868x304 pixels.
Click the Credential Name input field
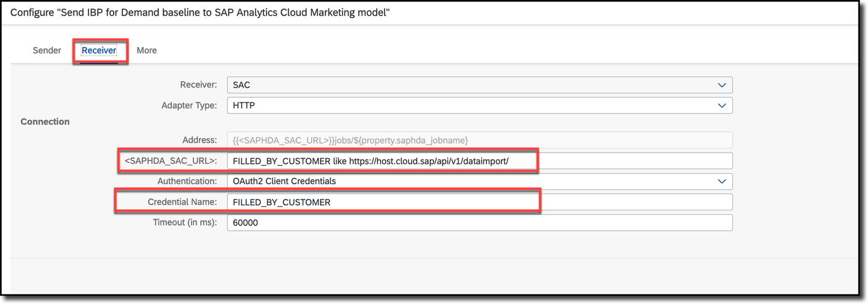coord(480,202)
